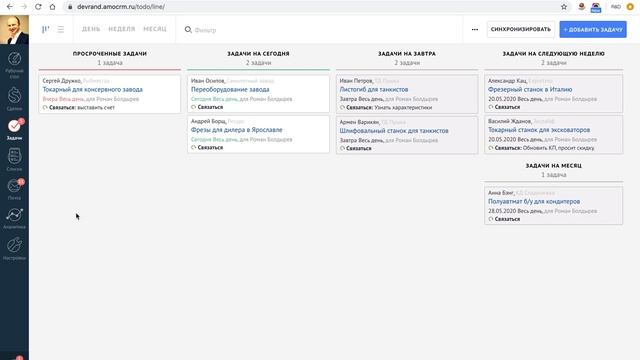
Task: Go back in the browser
Action: [x=9, y=7]
